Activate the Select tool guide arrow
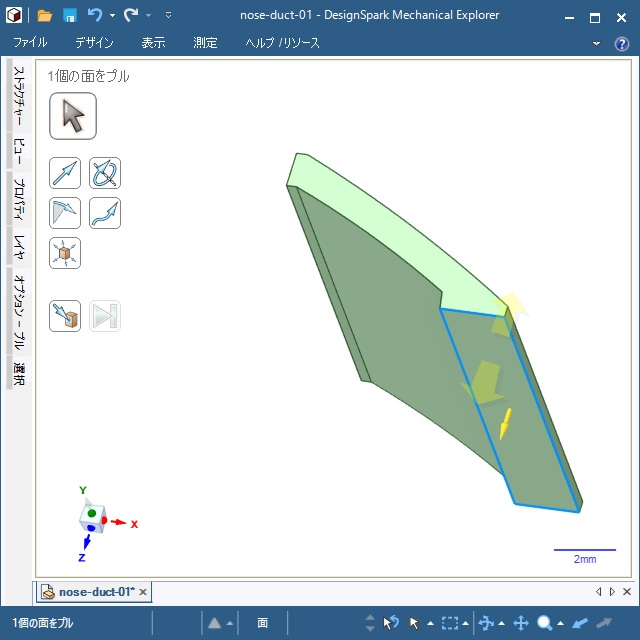 click(73, 116)
